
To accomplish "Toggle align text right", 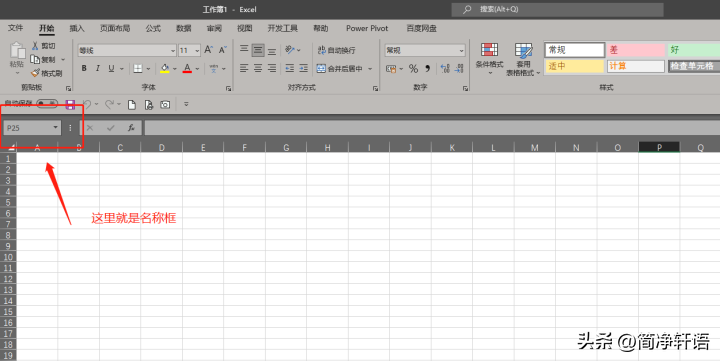I will point(272,68).
